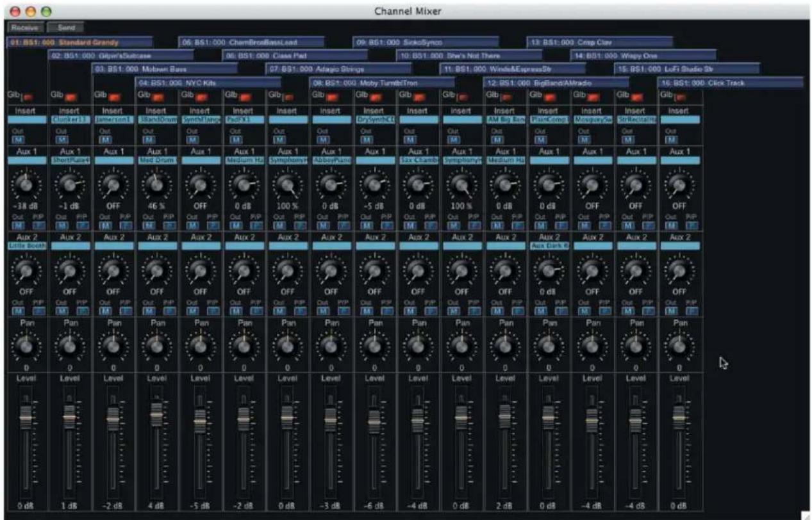This screenshot has width=812, height=520.
Task: Select channel label 01 Standard Grandy
Action: pyautogui.click(x=79, y=42)
